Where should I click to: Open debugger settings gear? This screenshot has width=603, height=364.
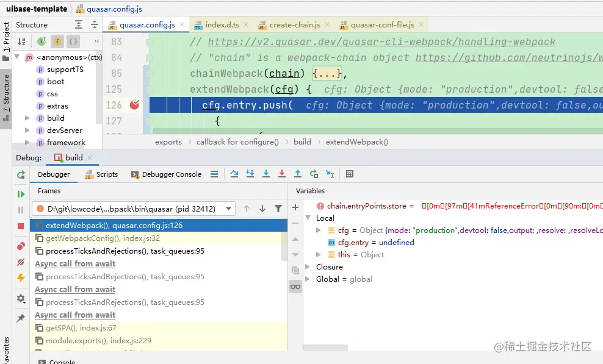21,298
